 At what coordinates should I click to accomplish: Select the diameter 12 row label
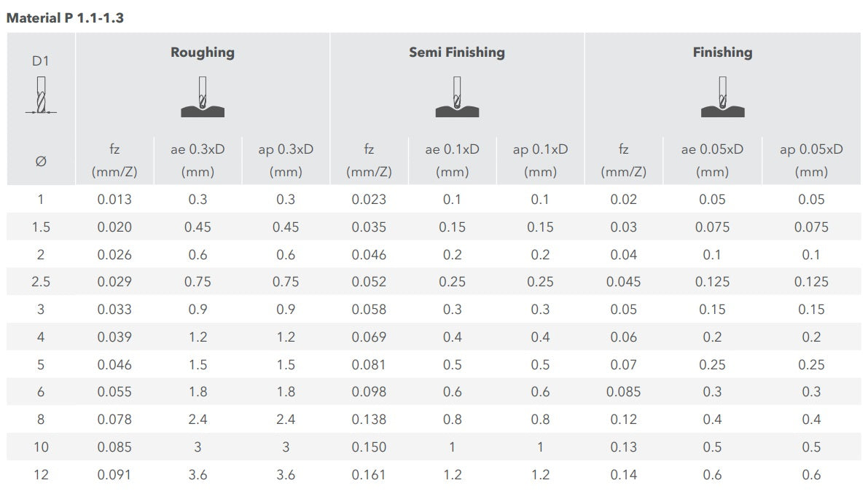pos(41,474)
